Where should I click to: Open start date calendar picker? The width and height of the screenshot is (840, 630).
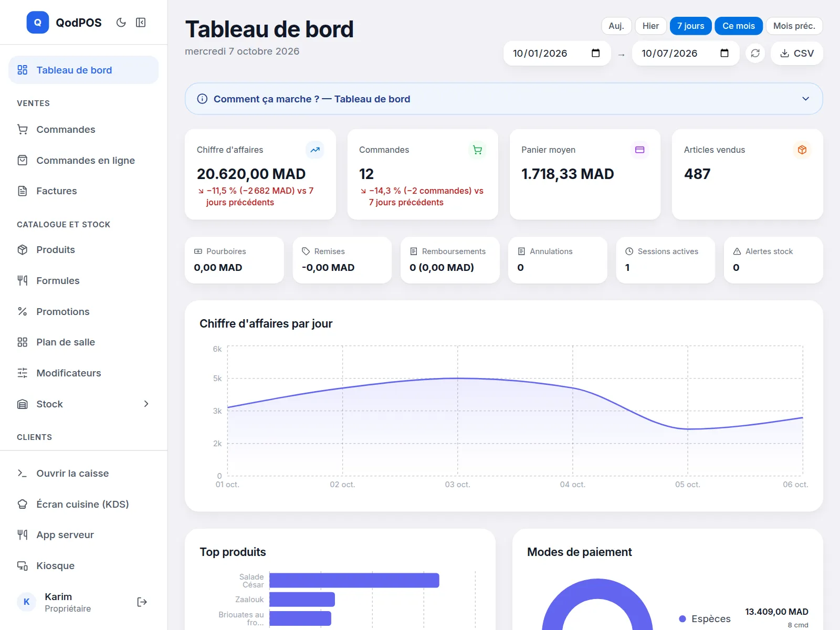tap(595, 53)
